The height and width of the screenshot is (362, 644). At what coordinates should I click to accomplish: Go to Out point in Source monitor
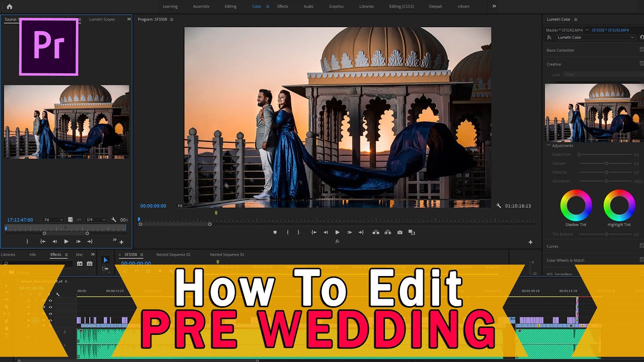point(90,241)
